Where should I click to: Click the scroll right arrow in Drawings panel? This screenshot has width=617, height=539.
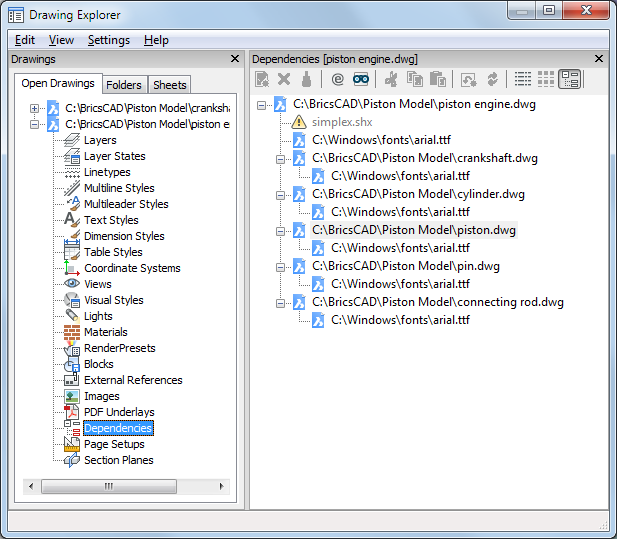(x=222, y=486)
